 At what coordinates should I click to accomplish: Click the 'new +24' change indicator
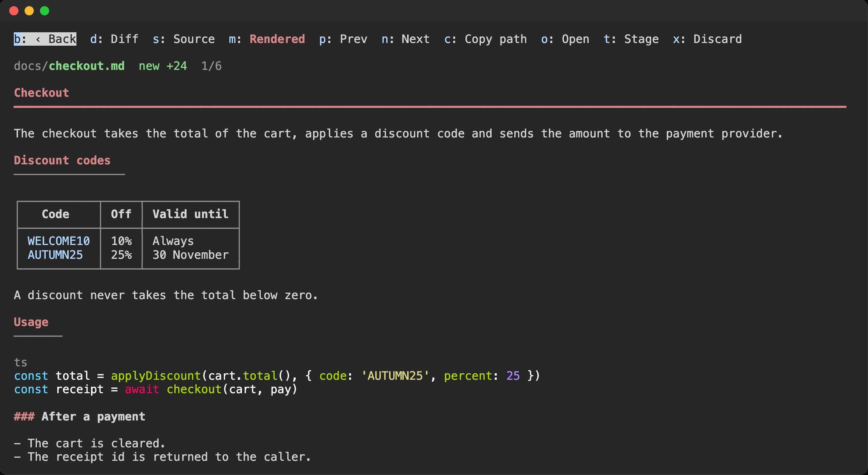click(163, 66)
